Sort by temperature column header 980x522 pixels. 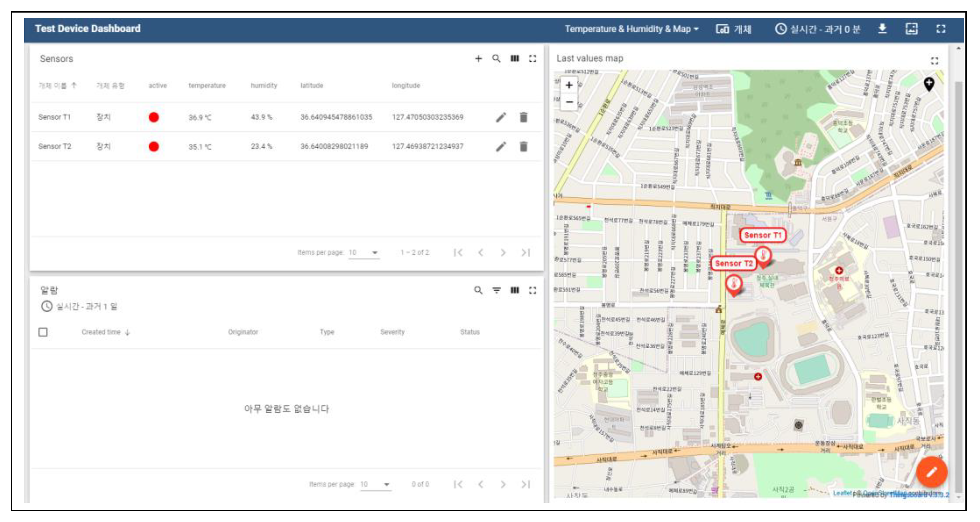(207, 86)
